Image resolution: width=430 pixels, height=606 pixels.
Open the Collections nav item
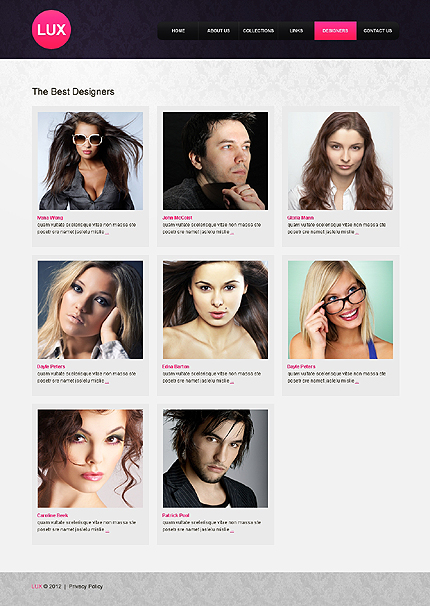click(258, 31)
